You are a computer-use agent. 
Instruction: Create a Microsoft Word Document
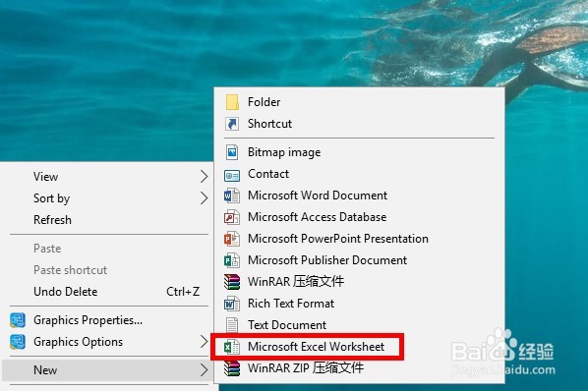click(359, 195)
